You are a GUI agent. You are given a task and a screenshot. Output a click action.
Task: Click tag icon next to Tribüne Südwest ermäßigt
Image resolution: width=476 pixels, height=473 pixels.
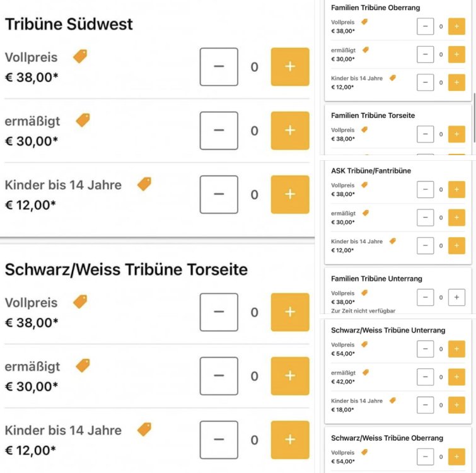point(83,120)
